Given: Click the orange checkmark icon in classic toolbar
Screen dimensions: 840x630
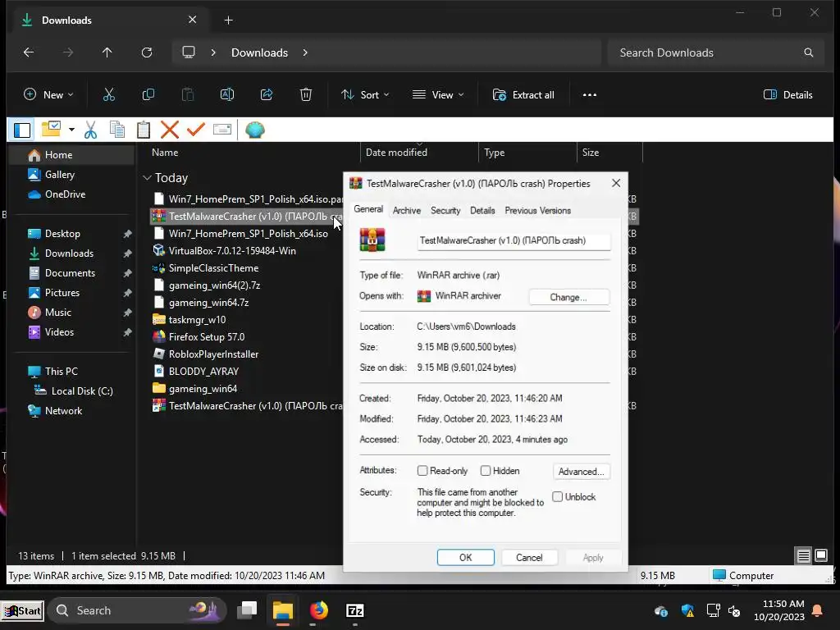Looking at the screenshot, I should tap(196, 130).
